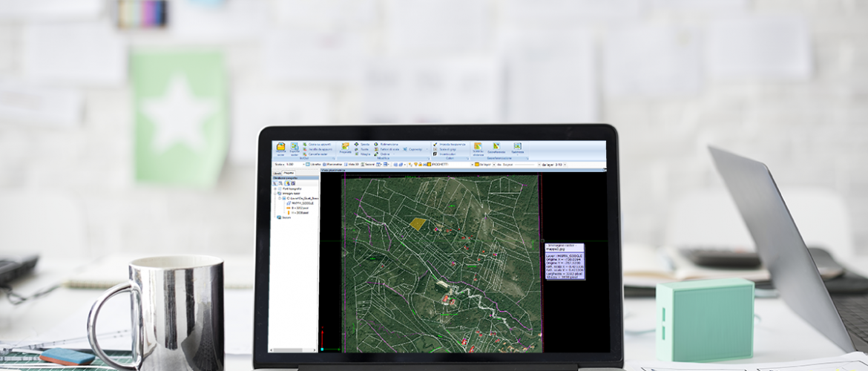Open the In/Out group dialog launcher

pos(334,158)
